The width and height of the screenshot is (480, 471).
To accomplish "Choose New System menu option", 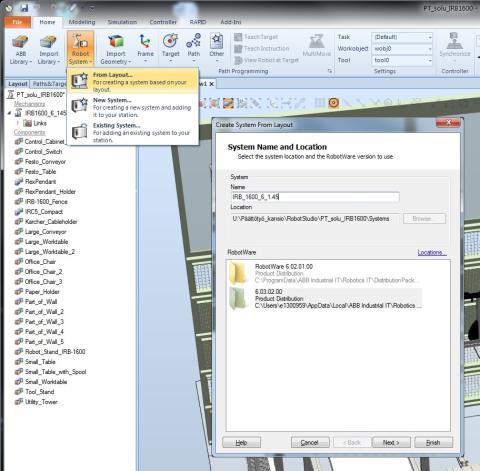I will 133,107.
